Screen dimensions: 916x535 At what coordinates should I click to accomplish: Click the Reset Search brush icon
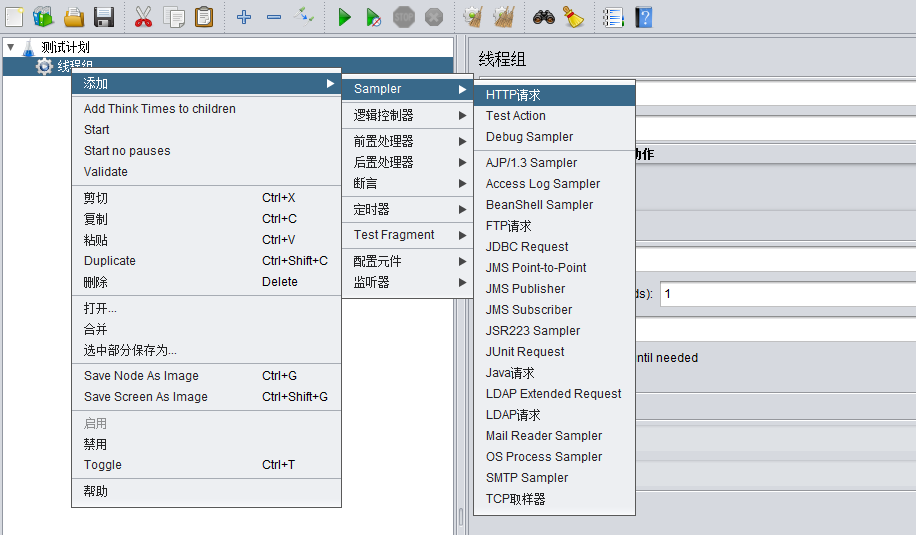(574, 17)
